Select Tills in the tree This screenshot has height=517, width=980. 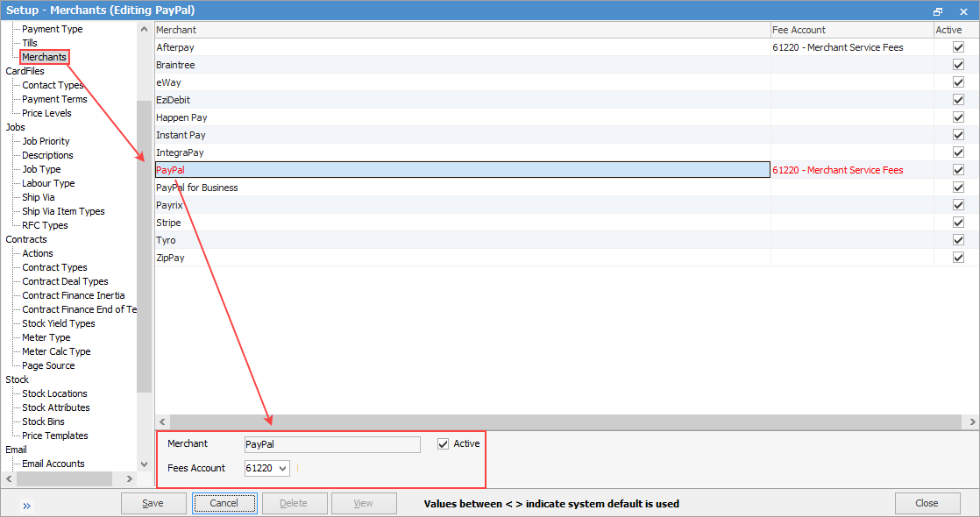point(30,43)
